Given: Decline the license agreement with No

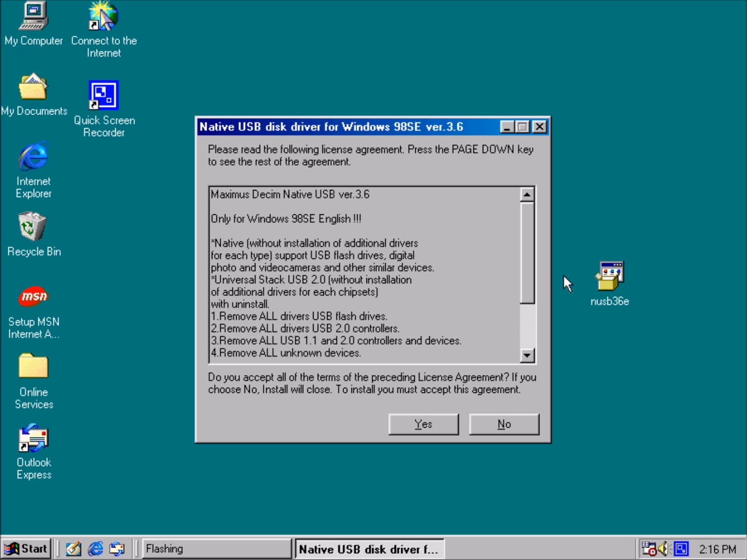Looking at the screenshot, I should point(504,424).
